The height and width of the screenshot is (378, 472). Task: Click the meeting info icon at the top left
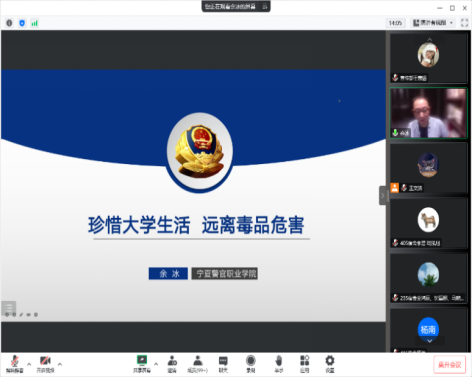point(9,23)
